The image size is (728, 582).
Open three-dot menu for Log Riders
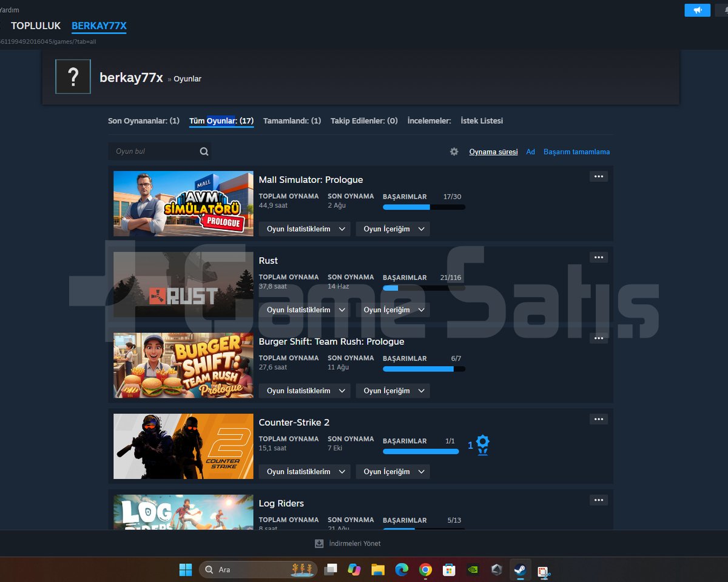tap(598, 500)
